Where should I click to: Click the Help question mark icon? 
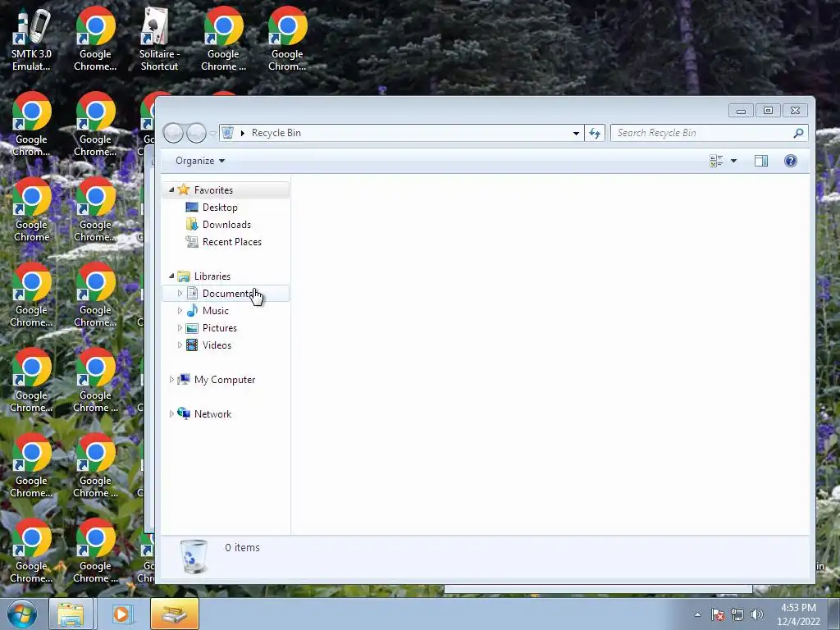click(x=790, y=161)
